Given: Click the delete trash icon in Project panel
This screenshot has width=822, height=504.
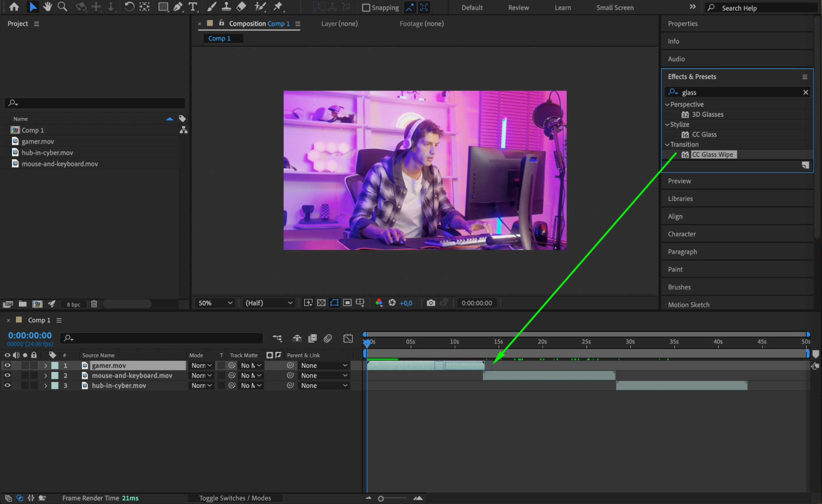Looking at the screenshot, I should pyautogui.click(x=94, y=304).
